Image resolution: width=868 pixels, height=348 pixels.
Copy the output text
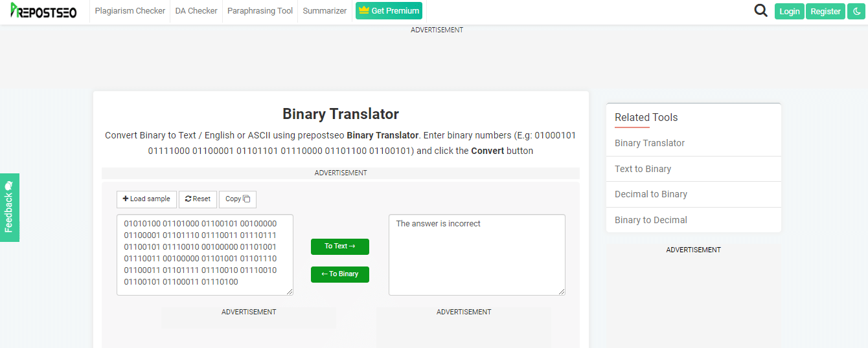point(238,199)
